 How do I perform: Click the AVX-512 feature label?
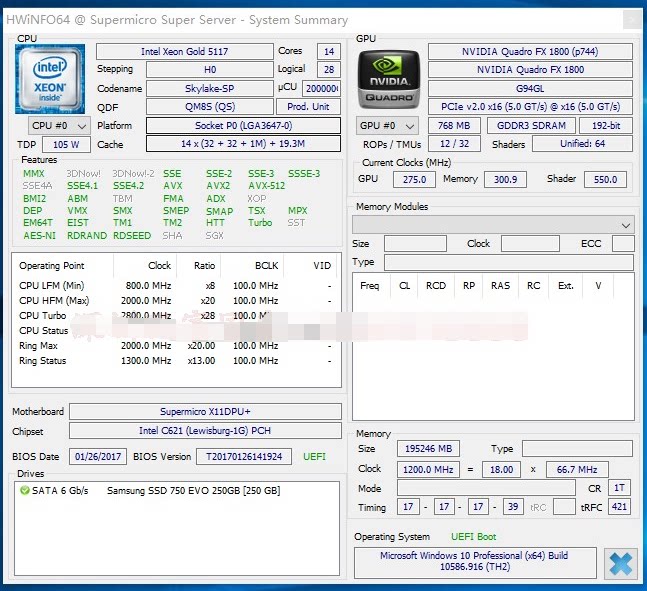(267, 186)
